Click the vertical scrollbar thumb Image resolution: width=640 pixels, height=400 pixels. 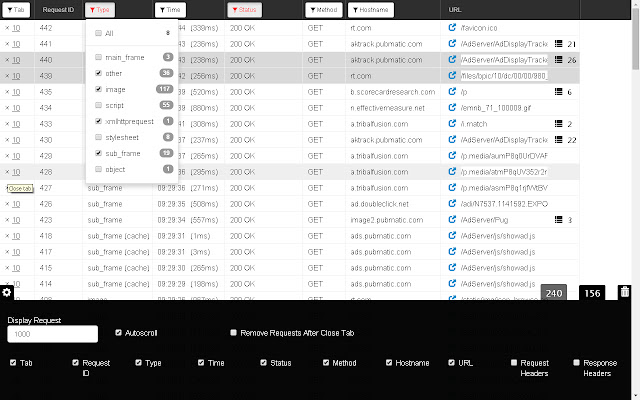636,39
